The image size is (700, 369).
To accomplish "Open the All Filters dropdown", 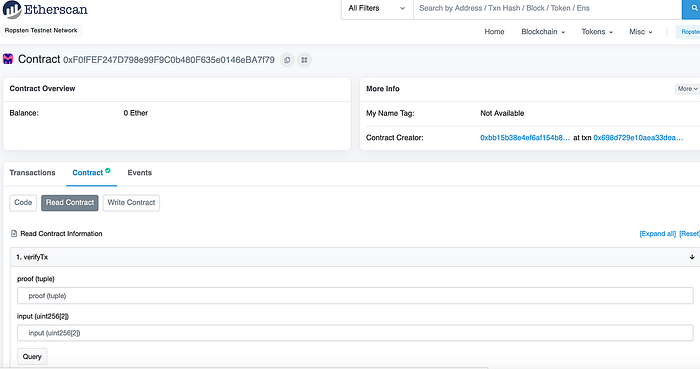I will tap(377, 8).
